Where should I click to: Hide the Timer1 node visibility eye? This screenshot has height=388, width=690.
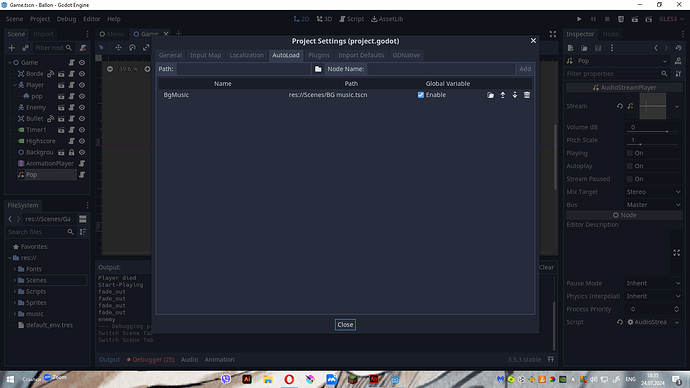(x=82, y=130)
